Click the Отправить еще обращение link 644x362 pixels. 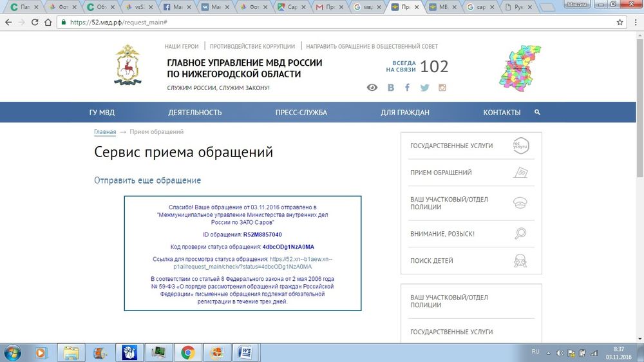(147, 180)
